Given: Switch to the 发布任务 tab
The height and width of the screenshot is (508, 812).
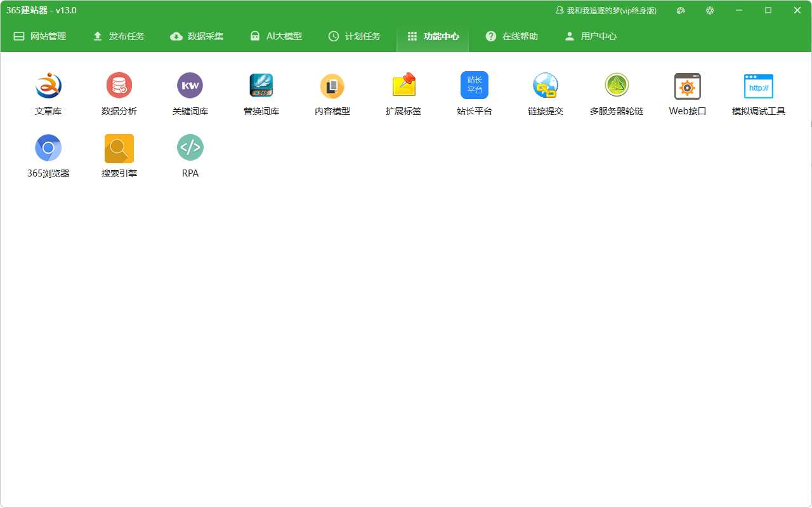Looking at the screenshot, I should 119,36.
